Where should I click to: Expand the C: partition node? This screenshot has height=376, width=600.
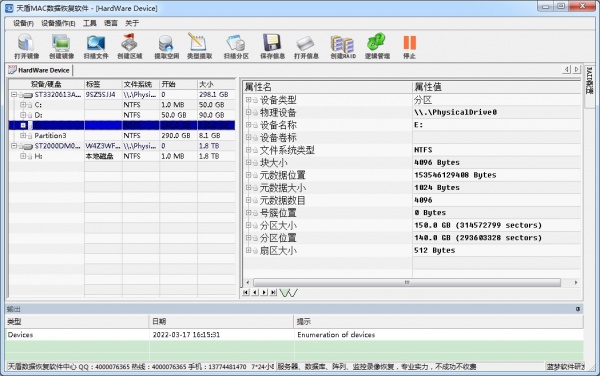click(23, 105)
